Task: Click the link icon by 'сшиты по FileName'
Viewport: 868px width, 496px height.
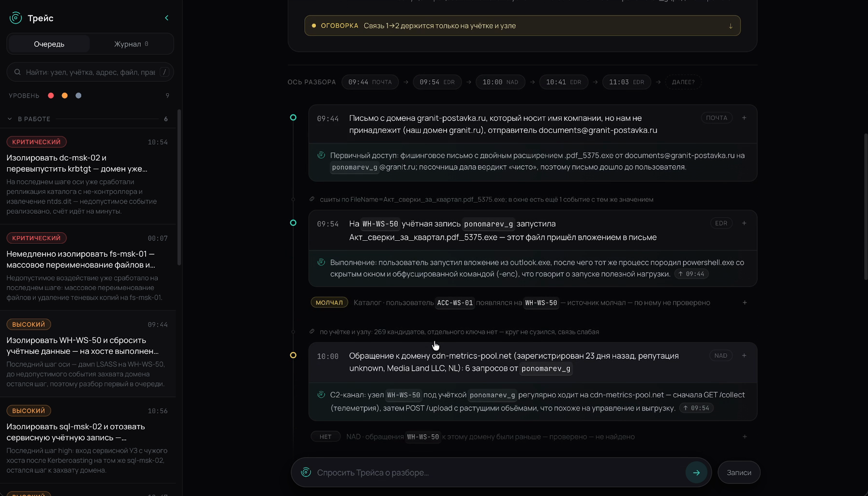Action: pyautogui.click(x=312, y=199)
